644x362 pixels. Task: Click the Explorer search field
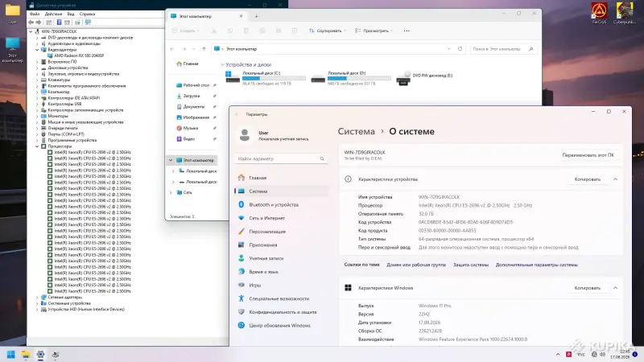click(504, 49)
